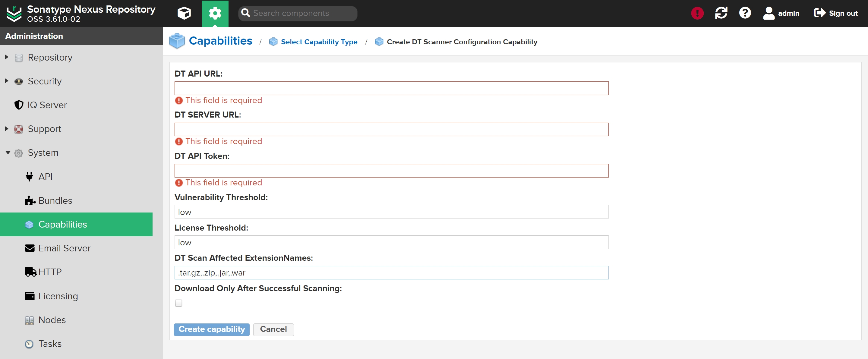Screen dimensions: 868x359
Task: Open the Help question mark icon
Action: [x=745, y=14]
